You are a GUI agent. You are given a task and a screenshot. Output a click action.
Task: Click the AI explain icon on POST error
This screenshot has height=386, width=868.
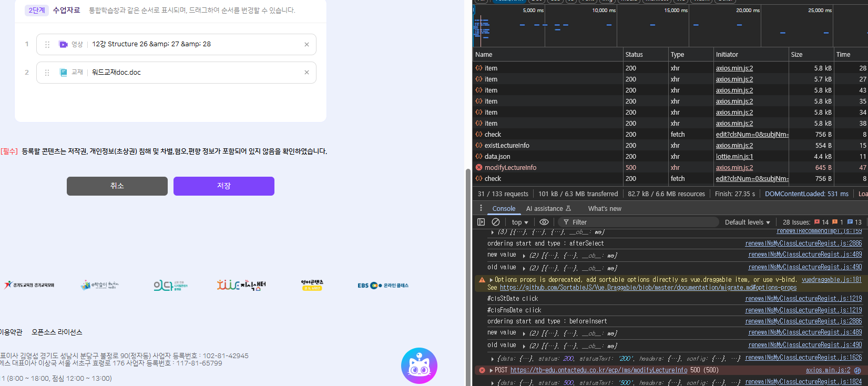click(857, 370)
